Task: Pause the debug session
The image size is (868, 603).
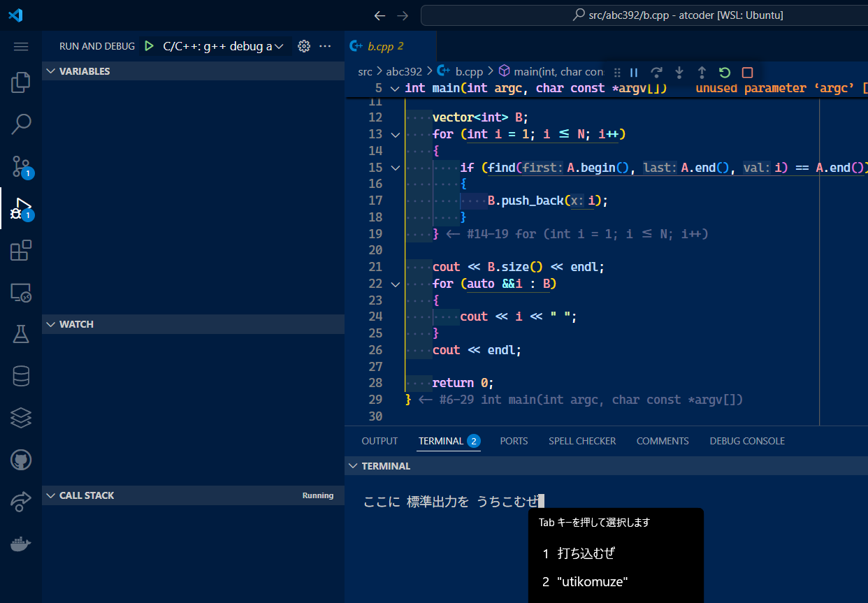Action: coord(634,72)
